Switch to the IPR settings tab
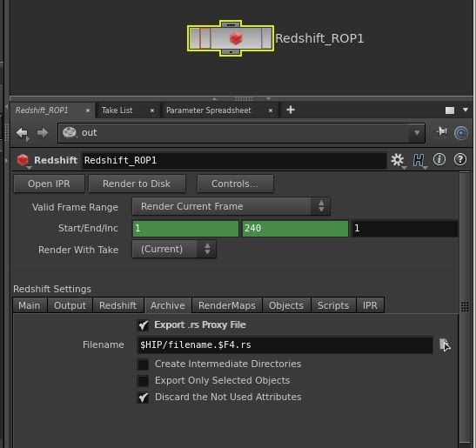 pyautogui.click(x=370, y=305)
